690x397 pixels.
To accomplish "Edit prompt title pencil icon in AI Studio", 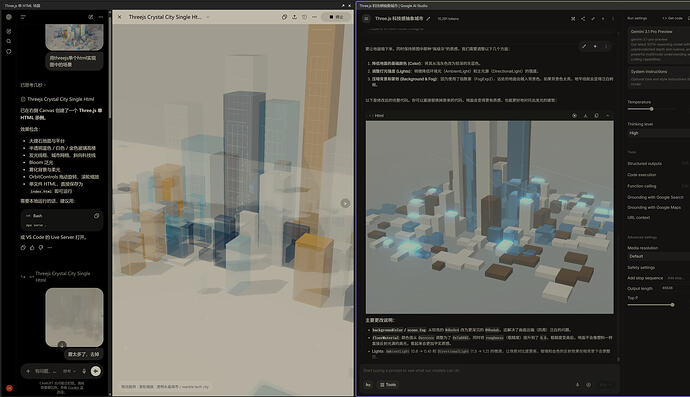I will 428,18.
